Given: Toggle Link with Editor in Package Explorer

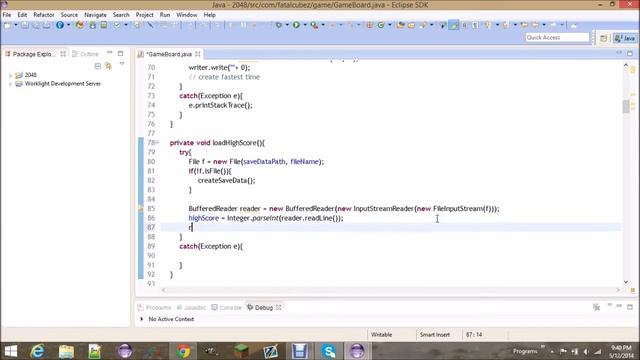Looking at the screenshot, I should [x=108, y=66].
